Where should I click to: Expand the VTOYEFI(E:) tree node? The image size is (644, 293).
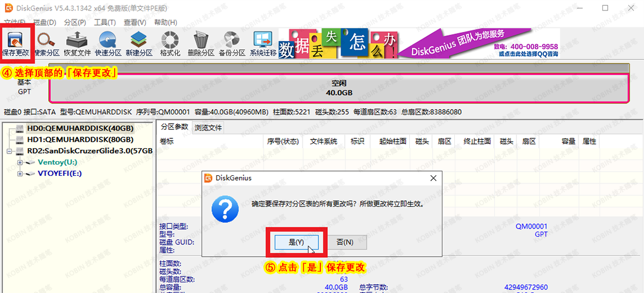coord(19,174)
